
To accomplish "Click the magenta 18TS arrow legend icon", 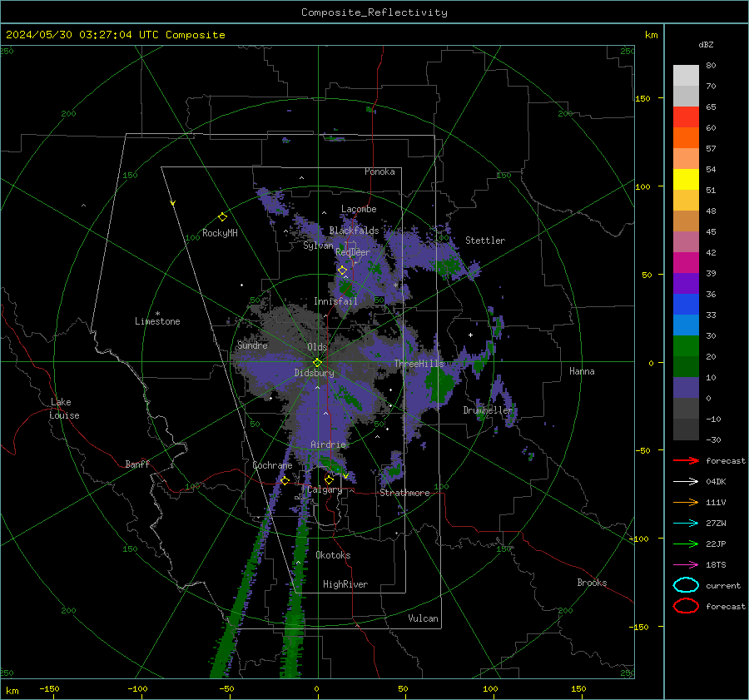I will (686, 565).
